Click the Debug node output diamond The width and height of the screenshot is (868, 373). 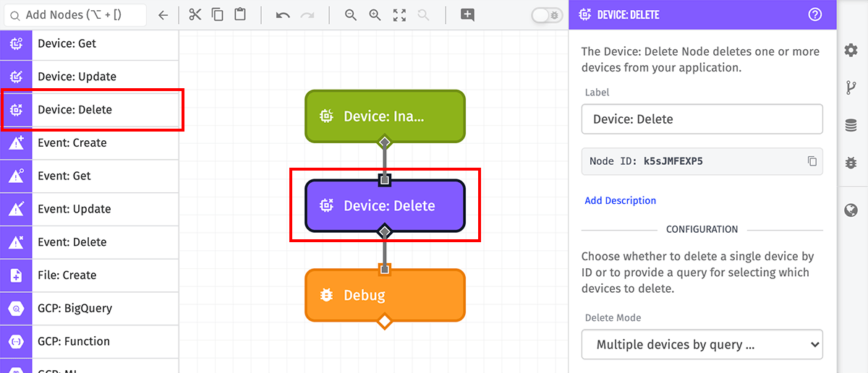385,320
